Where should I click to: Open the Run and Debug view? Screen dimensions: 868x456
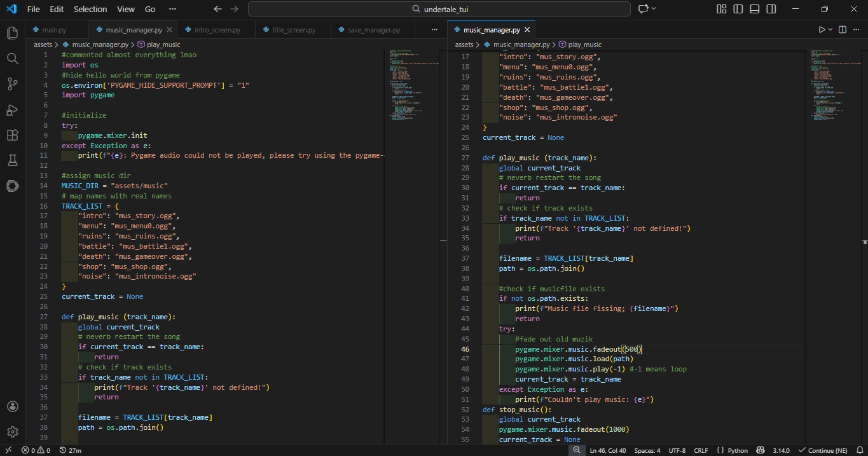[12, 109]
